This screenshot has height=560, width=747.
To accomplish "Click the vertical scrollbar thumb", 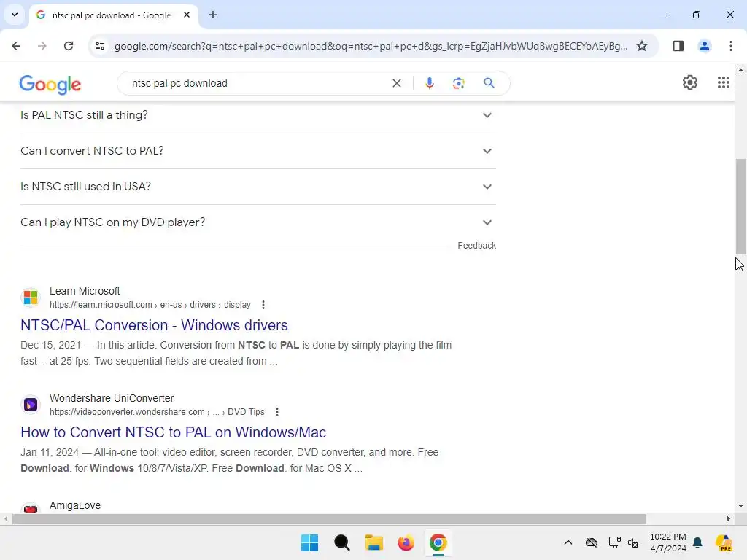I will point(740,206).
